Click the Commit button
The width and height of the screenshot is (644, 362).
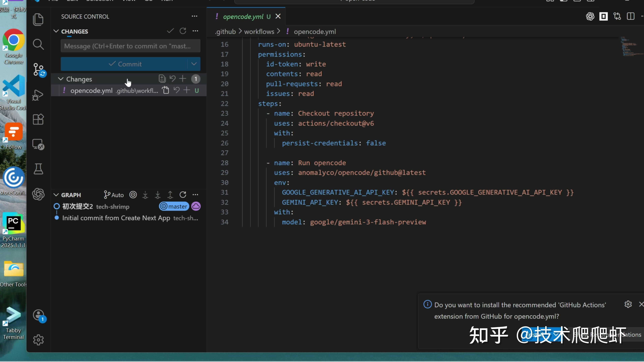124,64
